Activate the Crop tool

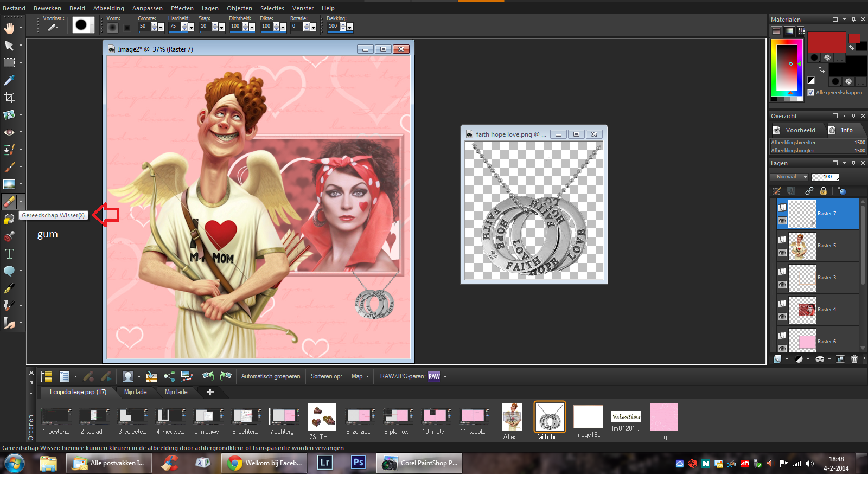click(x=9, y=98)
